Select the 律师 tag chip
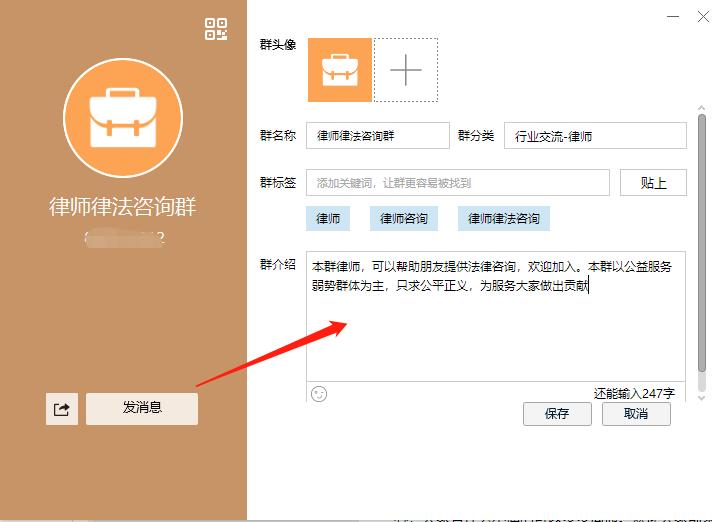This screenshot has width=712, height=522. 328,218
